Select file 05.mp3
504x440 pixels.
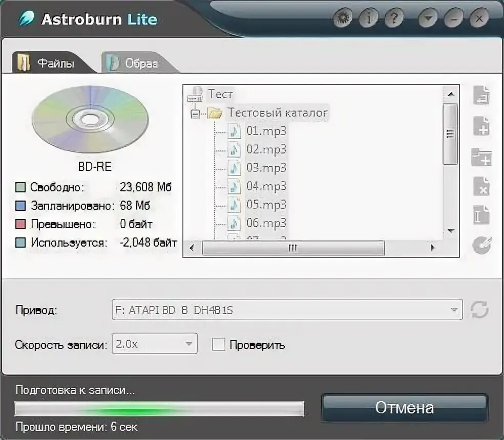pos(266,205)
